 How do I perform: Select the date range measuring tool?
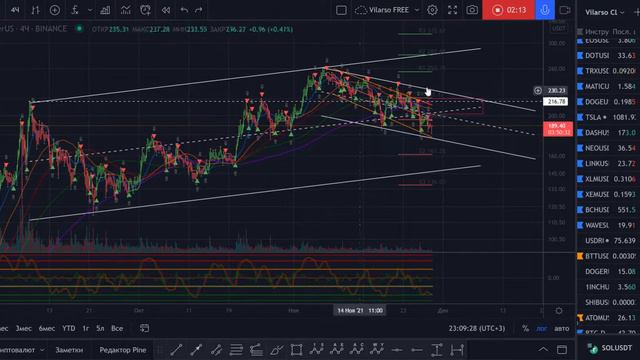tap(457, 350)
